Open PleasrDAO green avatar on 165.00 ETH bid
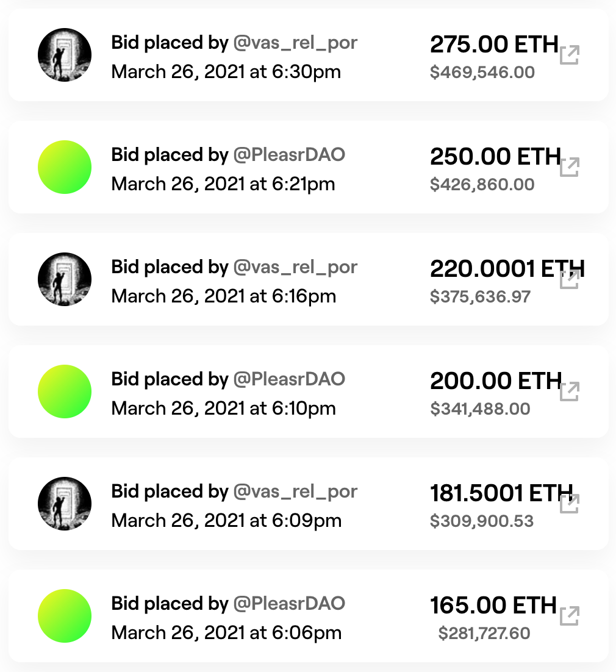The width and height of the screenshot is (616, 672). tap(65, 616)
